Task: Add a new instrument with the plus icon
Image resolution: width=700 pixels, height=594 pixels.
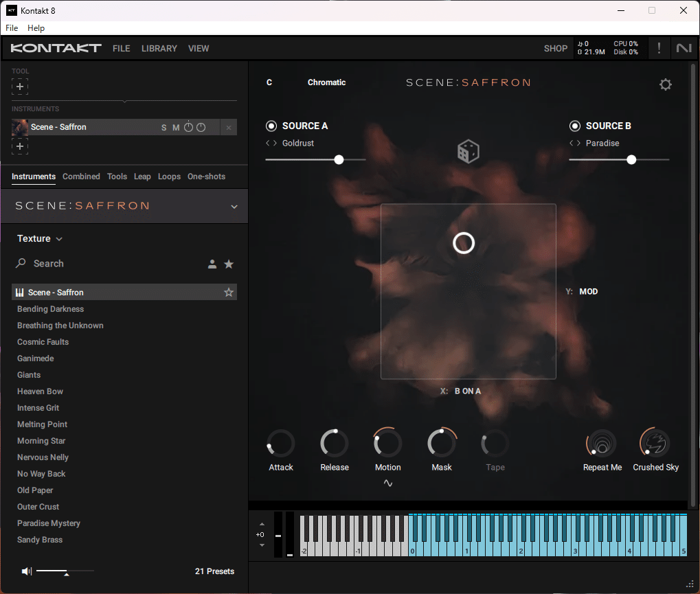Action: click(20, 146)
